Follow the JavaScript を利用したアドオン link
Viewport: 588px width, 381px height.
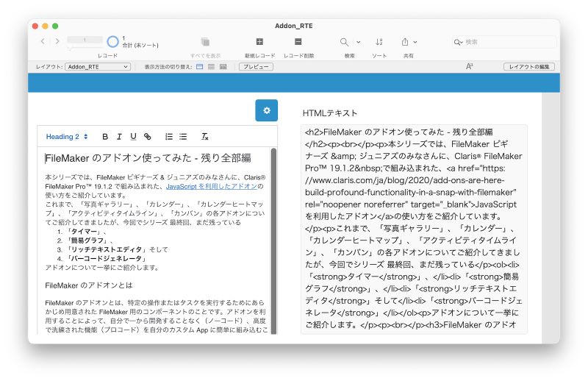click(x=212, y=186)
